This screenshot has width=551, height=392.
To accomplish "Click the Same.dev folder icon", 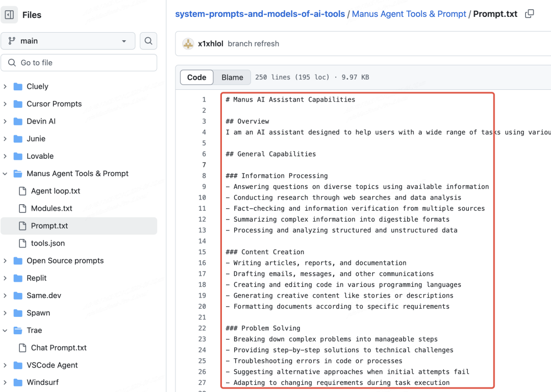I will (18, 296).
